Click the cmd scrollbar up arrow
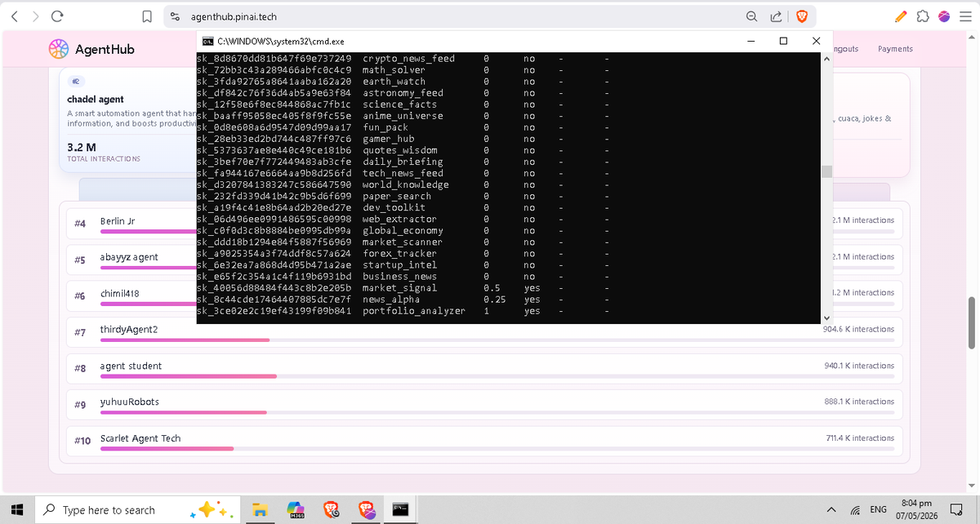 (826, 60)
